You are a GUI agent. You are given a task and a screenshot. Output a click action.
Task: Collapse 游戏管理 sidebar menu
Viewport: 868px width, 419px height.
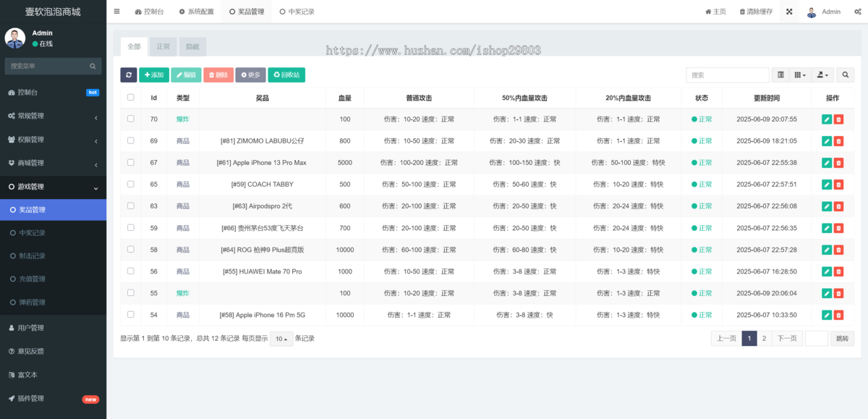coord(53,187)
